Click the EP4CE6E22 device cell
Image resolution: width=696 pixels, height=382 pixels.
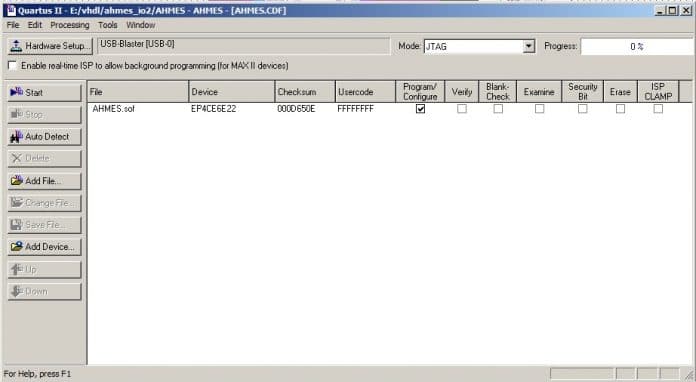pyautogui.click(x=214, y=109)
